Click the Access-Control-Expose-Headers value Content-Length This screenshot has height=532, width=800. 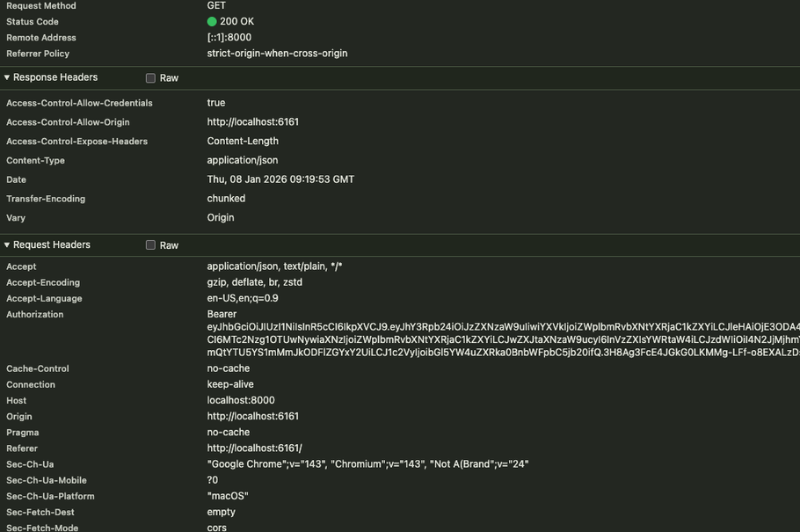pyautogui.click(x=243, y=141)
